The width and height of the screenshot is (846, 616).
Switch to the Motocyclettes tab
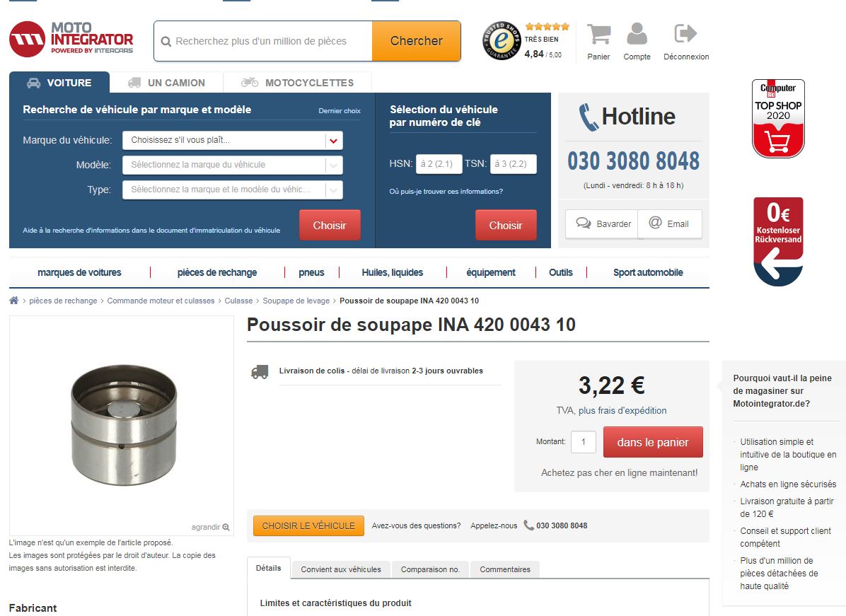point(297,83)
